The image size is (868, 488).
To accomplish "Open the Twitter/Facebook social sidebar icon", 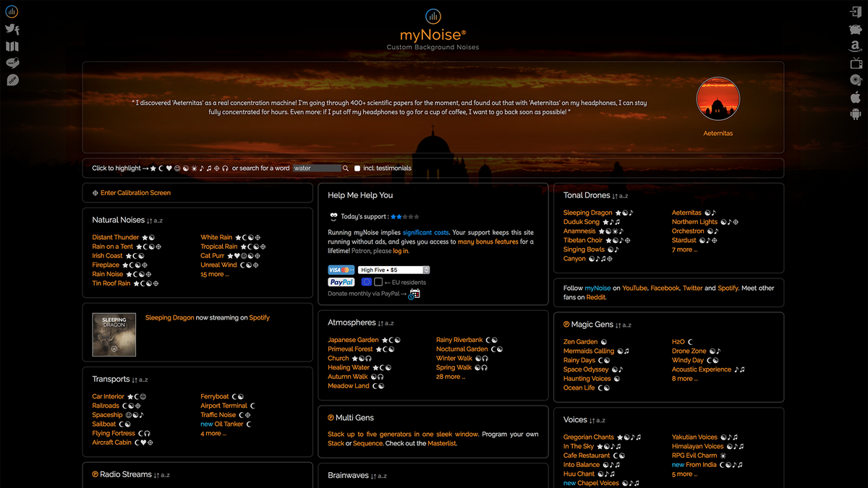I will pyautogui.click(x=12, y=29).
